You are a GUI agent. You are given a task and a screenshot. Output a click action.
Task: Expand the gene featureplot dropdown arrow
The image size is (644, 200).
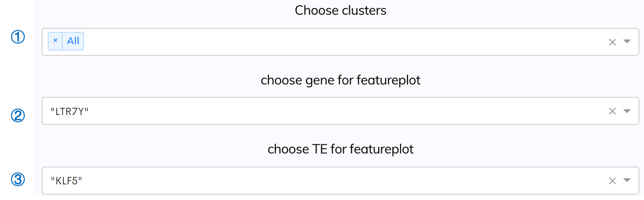(627, 111)
